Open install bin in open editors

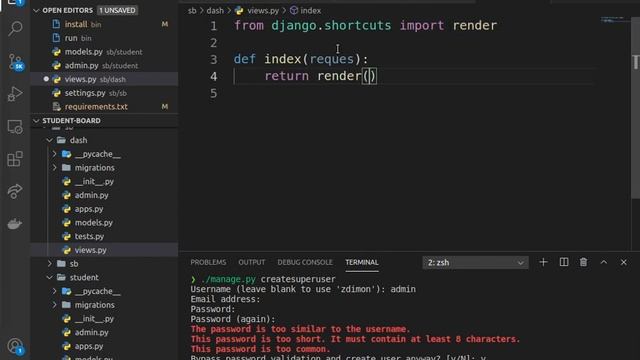point(104,24)
